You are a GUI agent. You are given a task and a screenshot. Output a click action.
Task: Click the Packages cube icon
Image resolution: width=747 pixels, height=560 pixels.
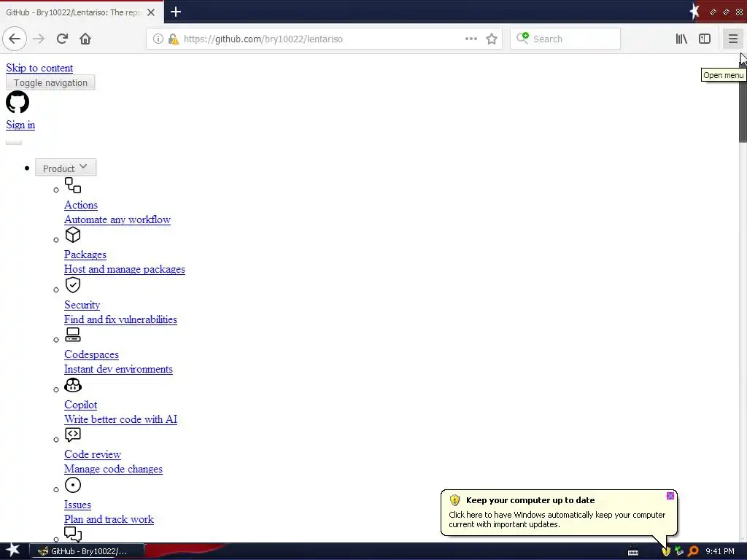coord(73,235)
